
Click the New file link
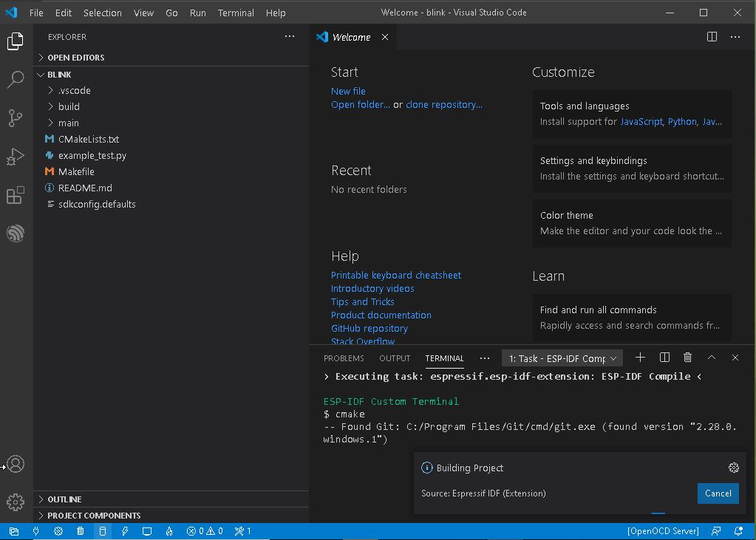pos(348,91)
